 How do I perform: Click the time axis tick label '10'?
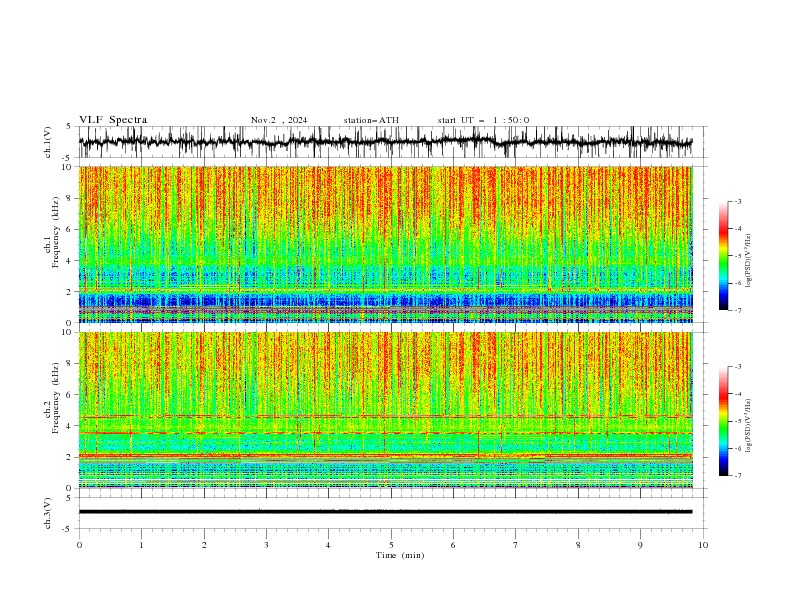703,545
